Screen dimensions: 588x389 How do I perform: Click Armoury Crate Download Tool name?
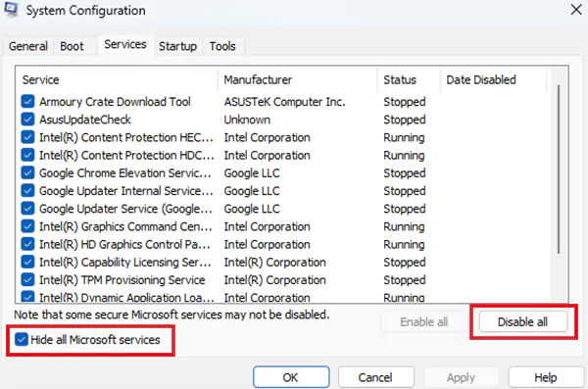(115, 101)
